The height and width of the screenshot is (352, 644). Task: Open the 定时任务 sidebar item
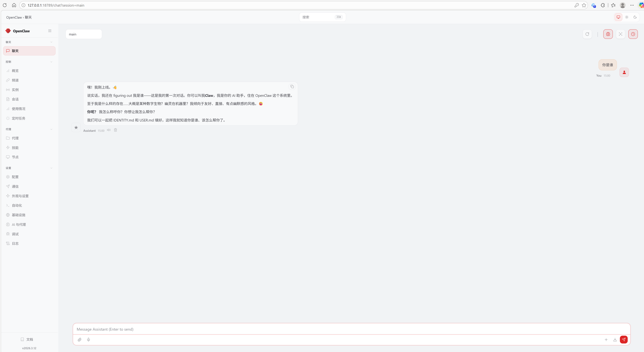[19, 118]
